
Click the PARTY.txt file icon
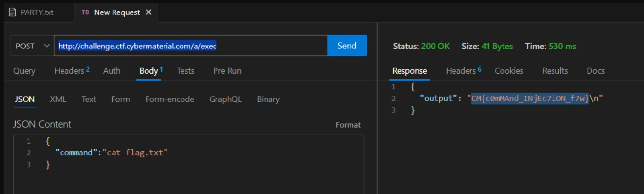tap(12, 12)
